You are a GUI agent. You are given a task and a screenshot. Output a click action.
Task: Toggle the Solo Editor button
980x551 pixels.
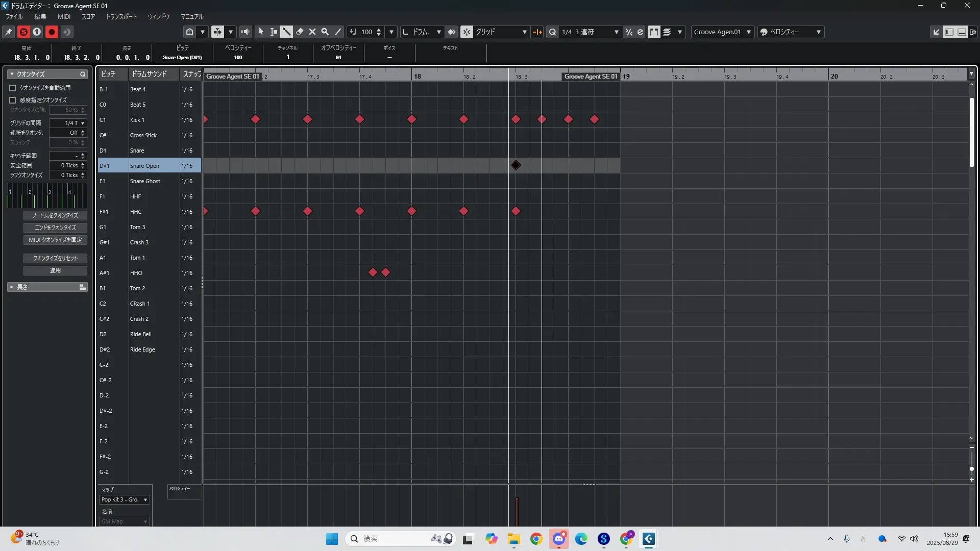[23, 32]
